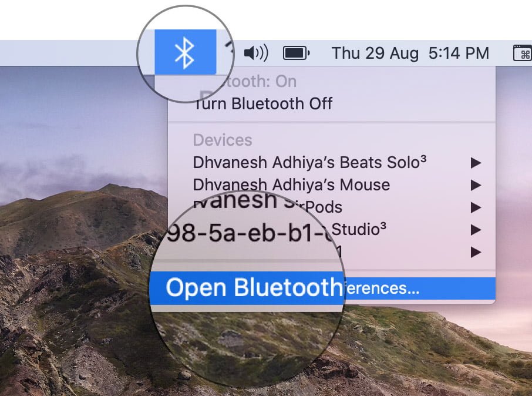Screen dimensions: 532x396
Task: Click the Bluetooth icon in the menu bar
Action: click(x=185, y=53)
